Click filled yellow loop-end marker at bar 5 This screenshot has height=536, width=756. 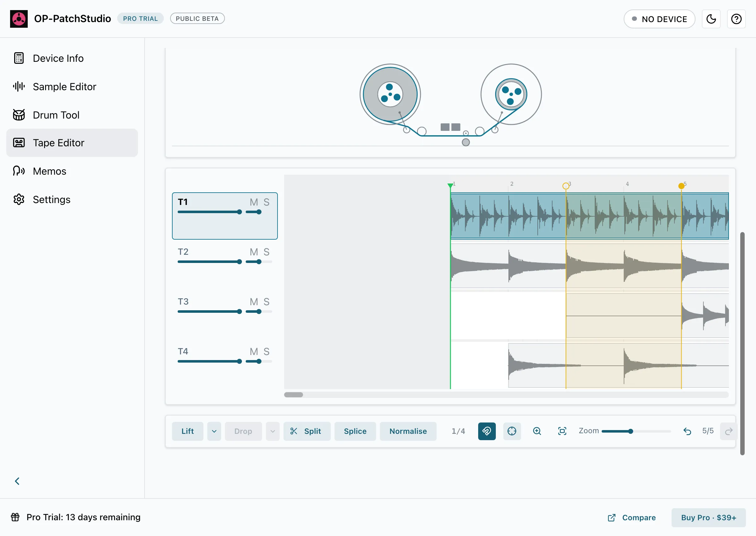click(681, 186)
